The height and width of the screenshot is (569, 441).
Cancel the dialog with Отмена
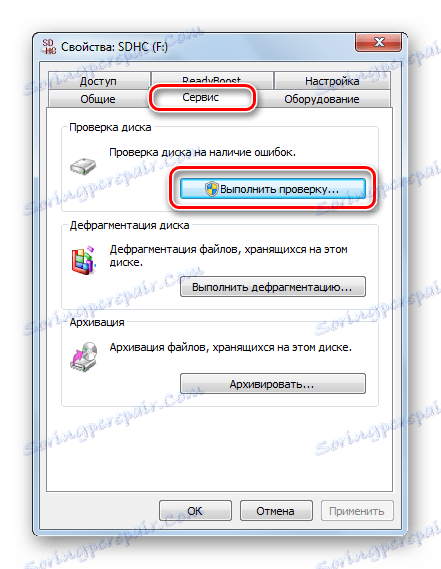coord(276,511)
